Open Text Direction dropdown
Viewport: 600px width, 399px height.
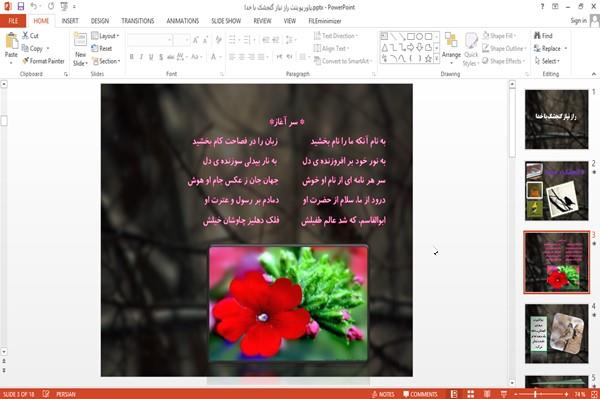[336, 36]
